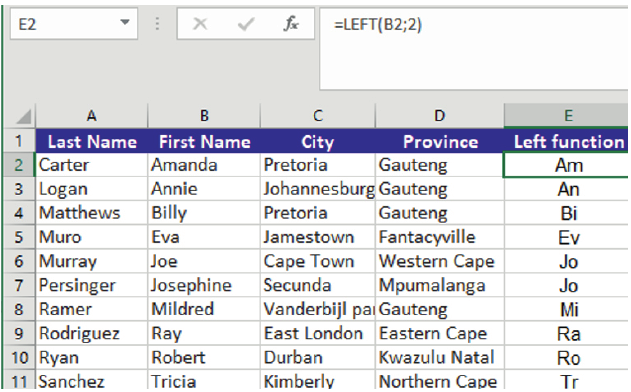Image resolution: width=631 pixels, height=392 pixels.
Task: Select the cell containing Fantacyville
Action: (x=439, y=237)
